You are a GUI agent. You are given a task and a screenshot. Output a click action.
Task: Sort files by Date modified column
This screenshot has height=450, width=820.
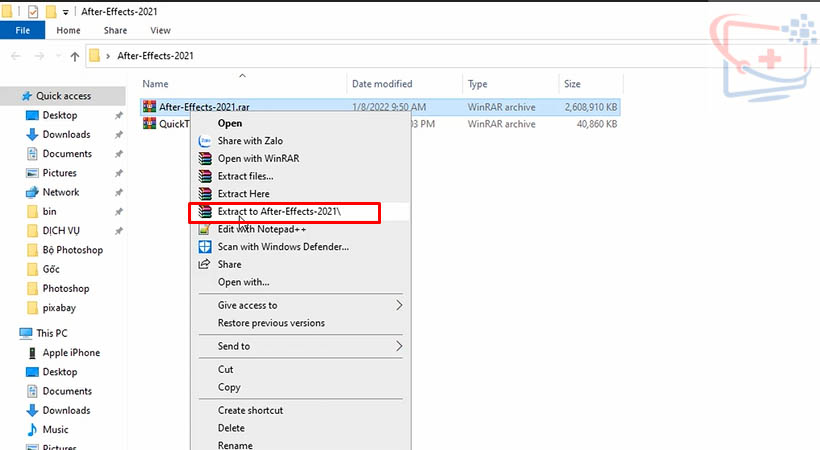[382, 84]
